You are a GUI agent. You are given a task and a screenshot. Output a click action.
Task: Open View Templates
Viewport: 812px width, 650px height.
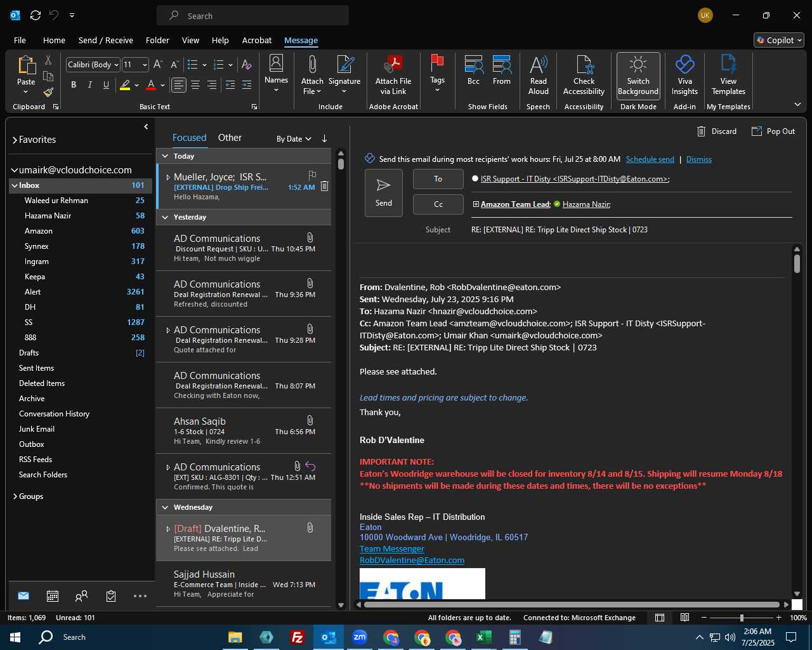[728, 75]
